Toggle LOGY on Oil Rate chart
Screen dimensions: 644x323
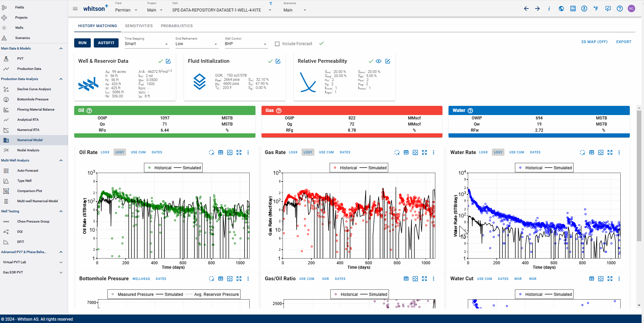point(120,152)
